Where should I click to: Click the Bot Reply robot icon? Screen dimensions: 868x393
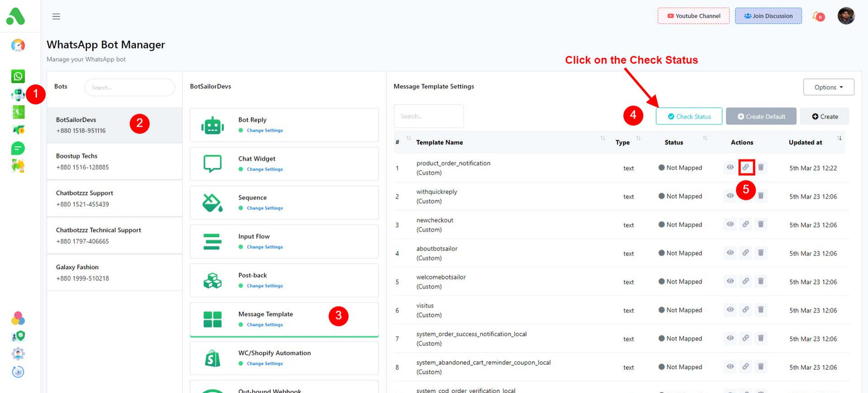213,125
